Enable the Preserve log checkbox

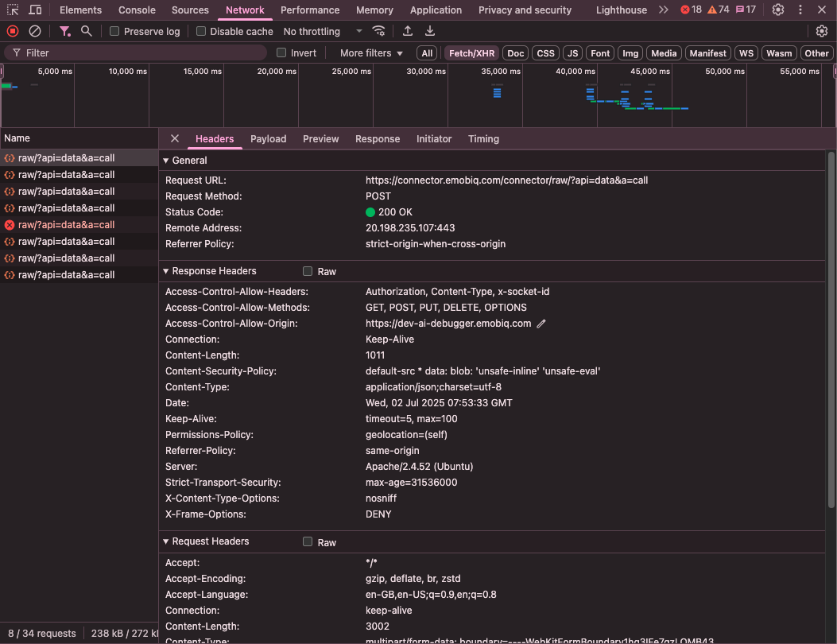tap(115, 32)
